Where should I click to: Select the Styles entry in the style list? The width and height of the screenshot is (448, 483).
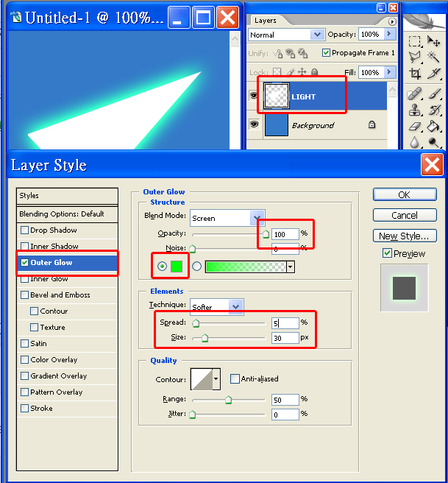(x=67, y=196)
